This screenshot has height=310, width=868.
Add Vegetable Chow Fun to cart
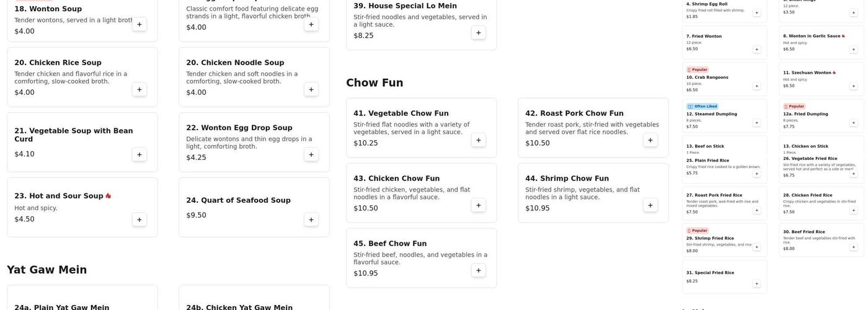[x=479, y=140]
